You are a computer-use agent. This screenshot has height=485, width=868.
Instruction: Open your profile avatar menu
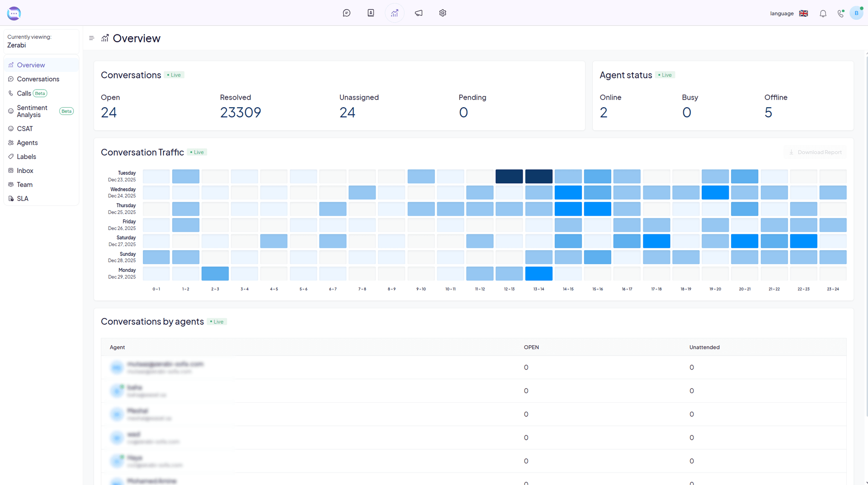[856, 13]
